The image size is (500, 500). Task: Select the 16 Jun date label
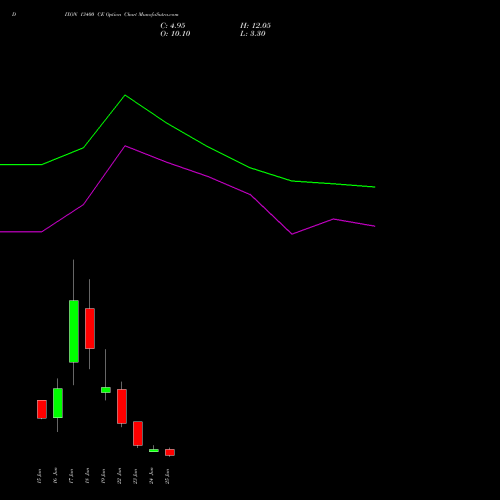(55, 476)
